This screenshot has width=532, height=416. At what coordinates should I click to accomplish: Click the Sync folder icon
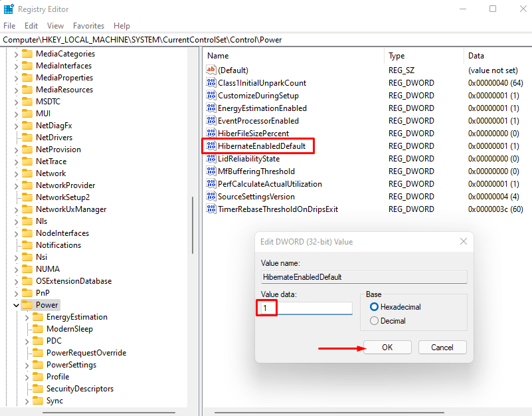coord(38,400)
